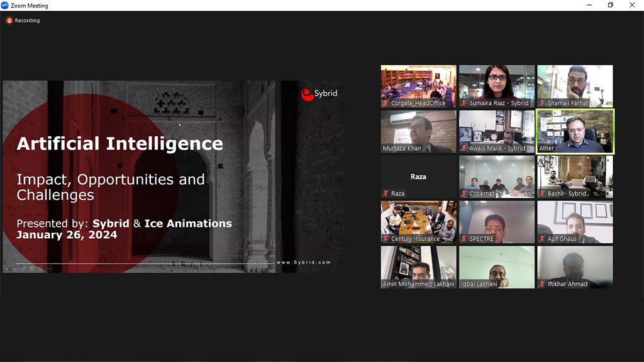Click Asif Ghaus's muted microphone icon
The image size is (644, 362).
[x=542, y=238]
